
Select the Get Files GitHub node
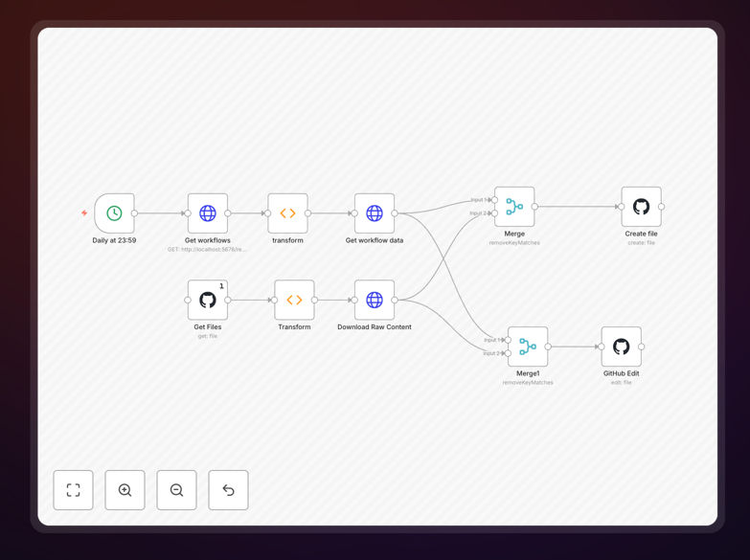tap(208, 300)
